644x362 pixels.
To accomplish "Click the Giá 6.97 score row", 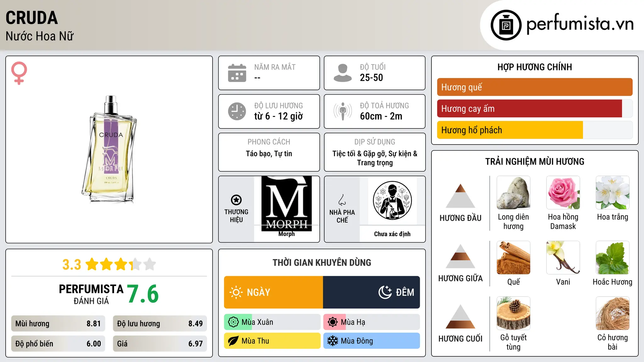I will tap(160, 344).
